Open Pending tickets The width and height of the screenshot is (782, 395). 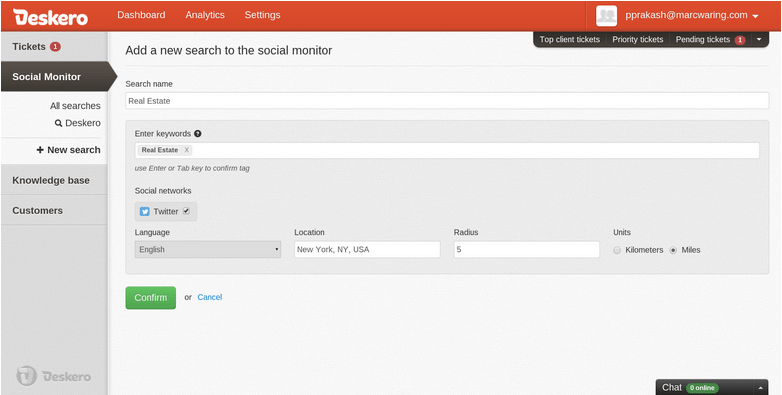(703, 39)
